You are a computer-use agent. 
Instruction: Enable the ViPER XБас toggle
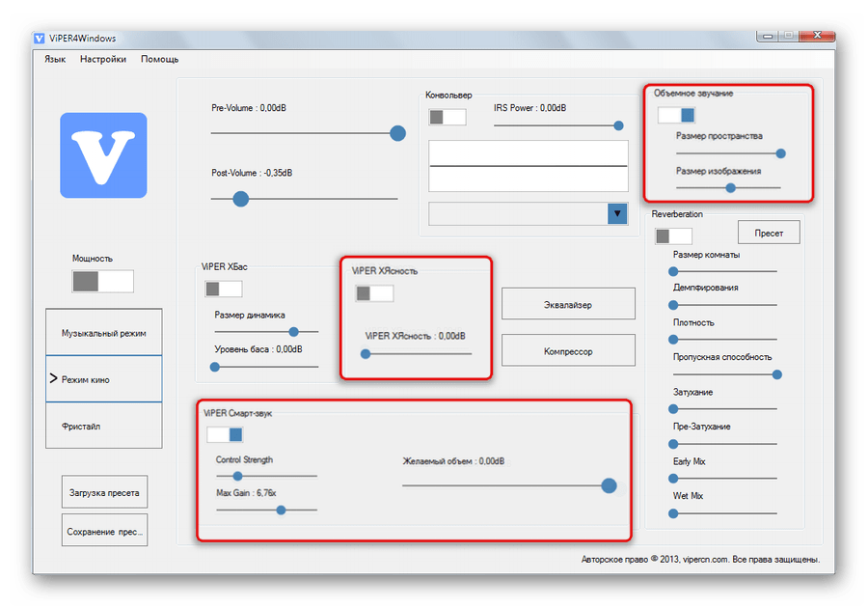pyautogui.click(x=223, y=289)
